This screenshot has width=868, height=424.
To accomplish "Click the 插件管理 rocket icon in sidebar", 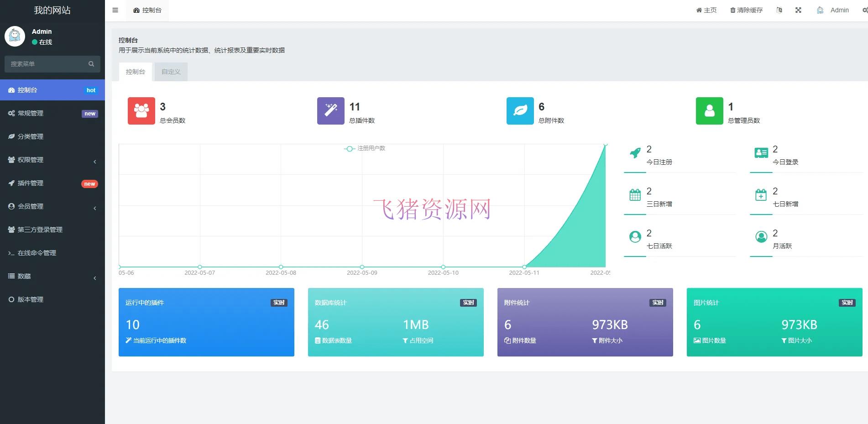I will [x=11, y=183].
